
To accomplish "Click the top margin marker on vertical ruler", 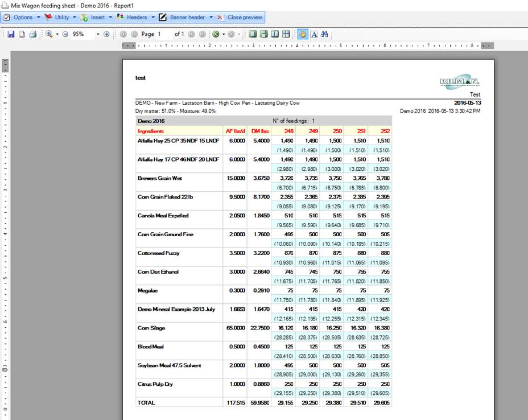I will point(5,65).
